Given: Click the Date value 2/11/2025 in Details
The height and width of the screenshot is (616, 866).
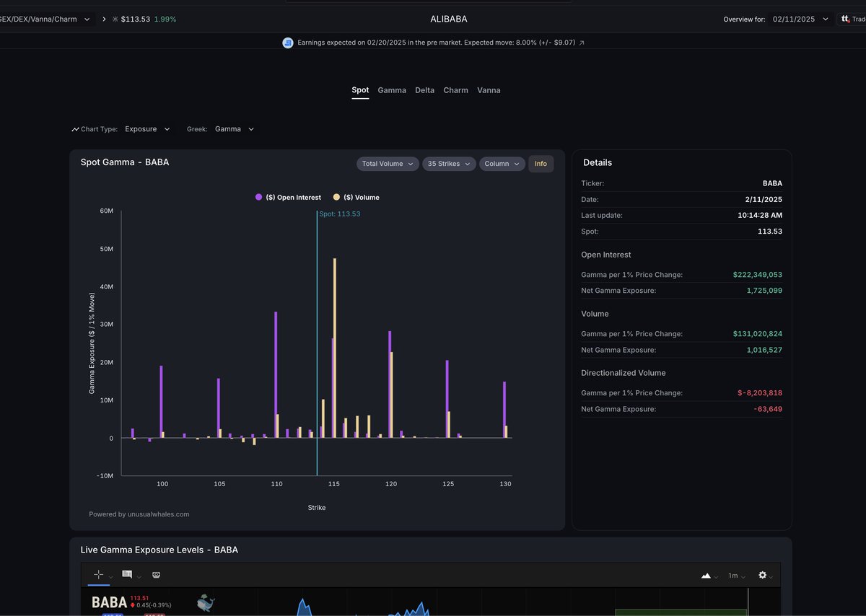Looking at the screenshot, I should tap(764, 199).
